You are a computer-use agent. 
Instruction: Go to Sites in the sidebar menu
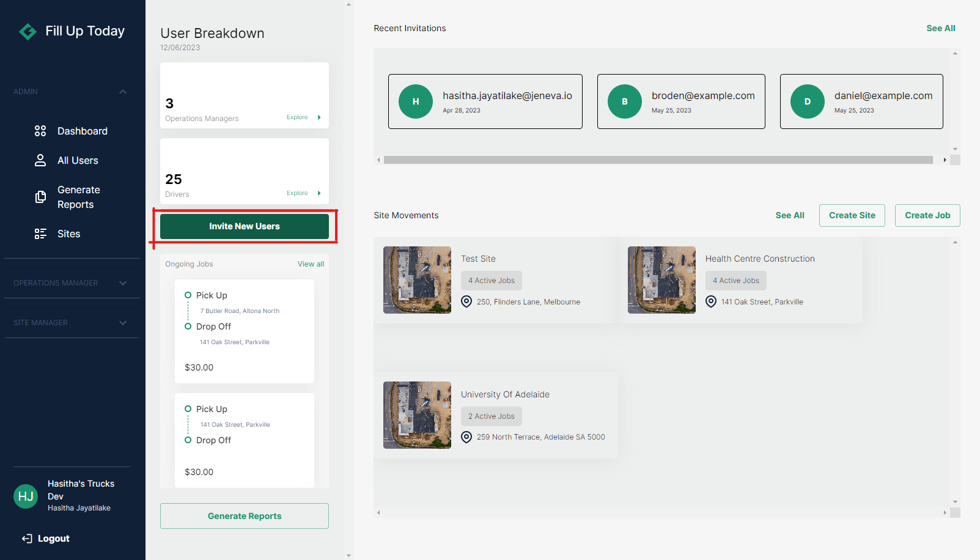tap(68, 234)
